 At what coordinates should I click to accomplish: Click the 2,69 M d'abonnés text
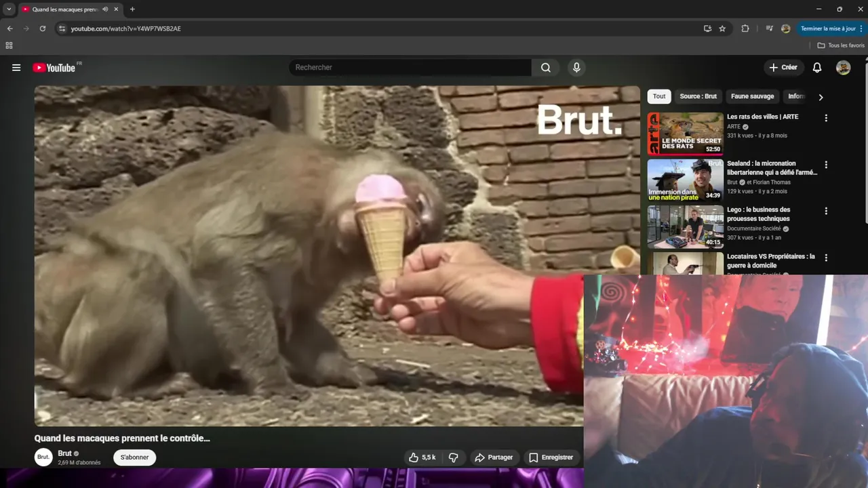click(x=79, y=463)
